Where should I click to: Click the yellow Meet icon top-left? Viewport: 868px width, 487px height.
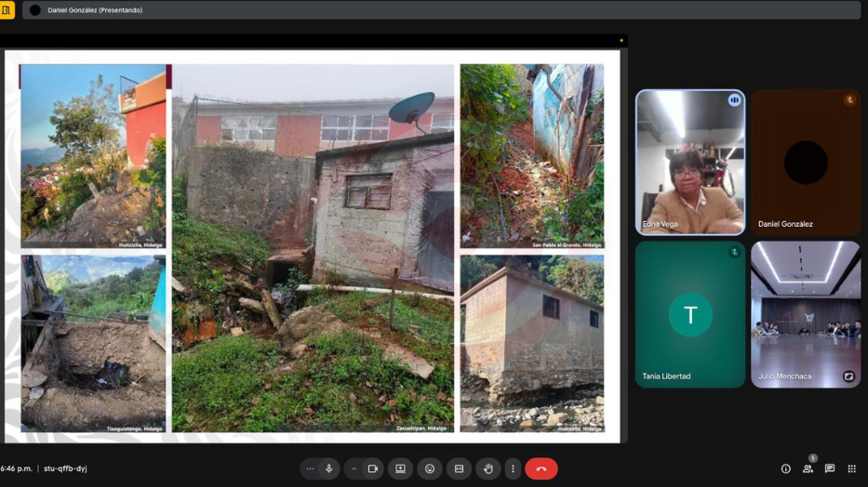[x=7, y=10]
